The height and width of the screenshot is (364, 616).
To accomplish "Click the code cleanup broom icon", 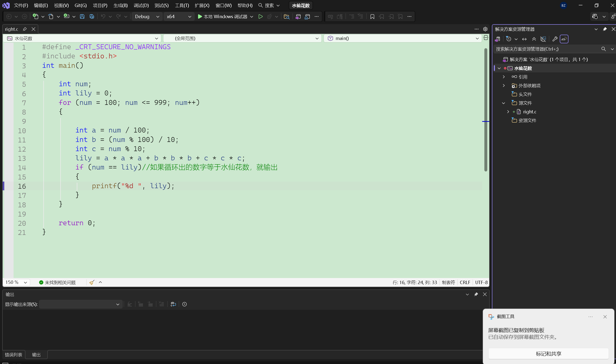I will 92,282.
